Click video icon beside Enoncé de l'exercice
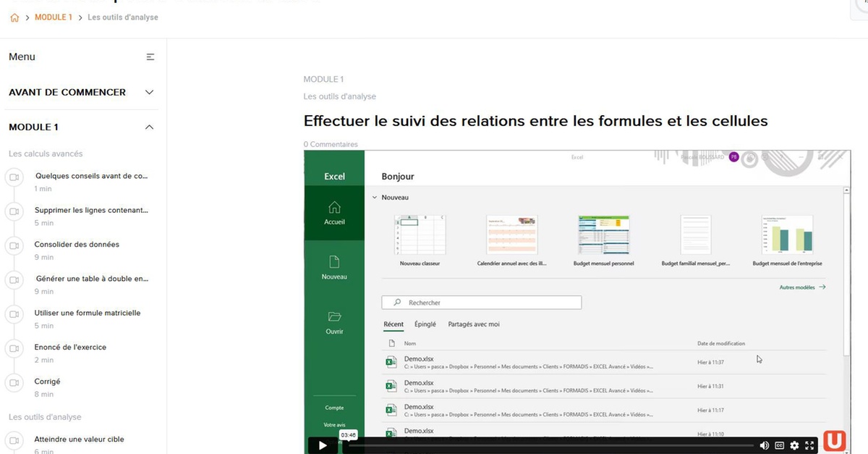Image resolution: width=868 pixels, height=454 pixels. (x=14, y=348)
